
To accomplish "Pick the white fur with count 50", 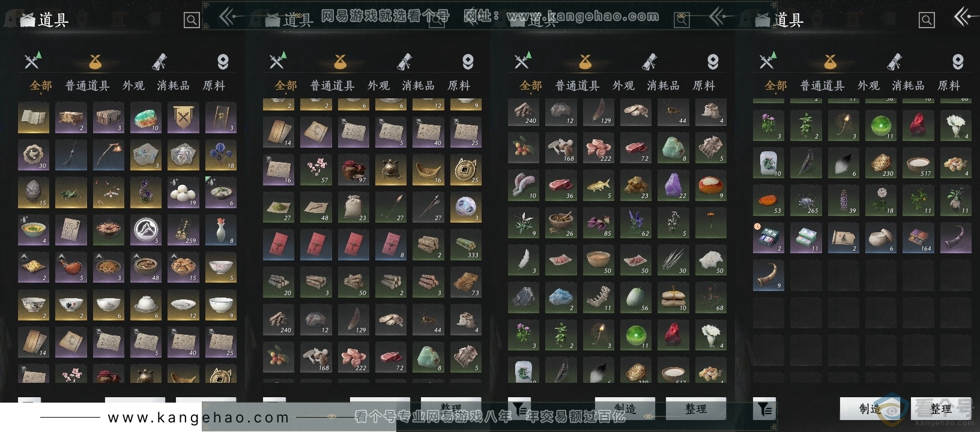I will click(711, 260).
